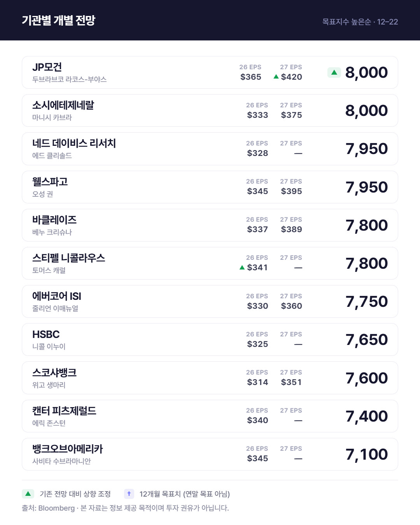Click the green triangle legend icon at the bottom

tap(28, 494)
